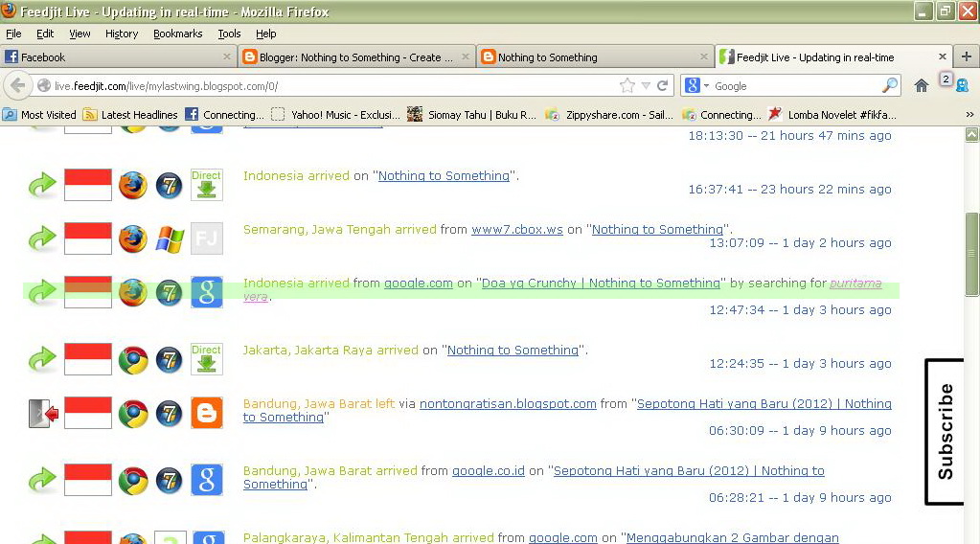Open the Edit menu

(45, 34)
